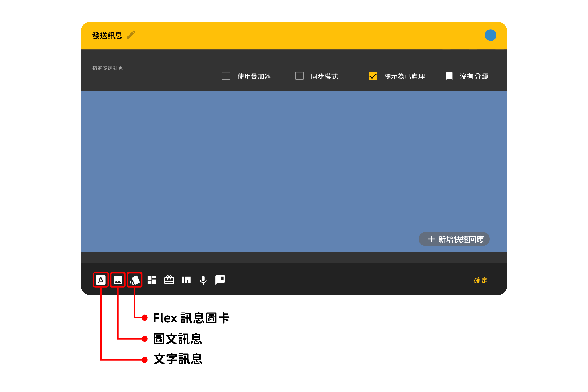Screen dimensions: 588x392
Task: Insert a Flex message card icon
Action: [135, 280]
